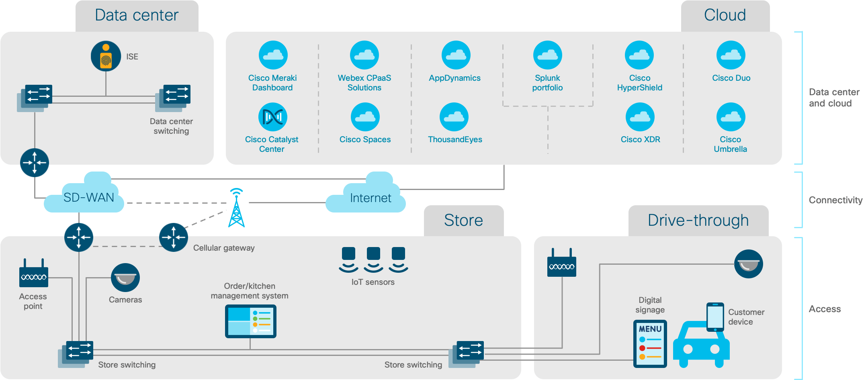Click the Cisco Meraki Dashboard cloud icon

click(x=273, y=55)
